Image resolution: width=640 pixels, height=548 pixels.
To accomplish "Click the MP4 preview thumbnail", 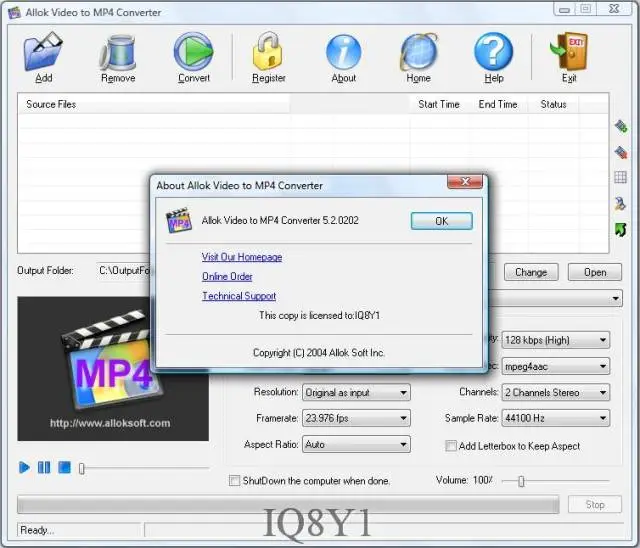I will [x=113, y=369].
